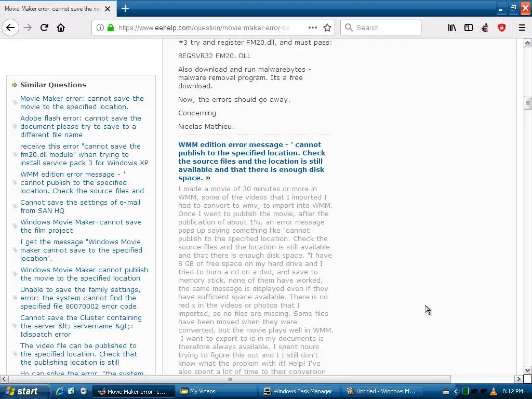Reload the current page
The image size is (532, 399).
tap(44, 28)
